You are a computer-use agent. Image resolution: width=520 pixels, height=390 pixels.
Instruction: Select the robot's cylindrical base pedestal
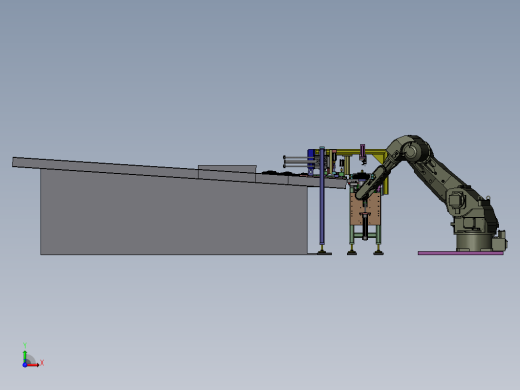tap(474, 241)
